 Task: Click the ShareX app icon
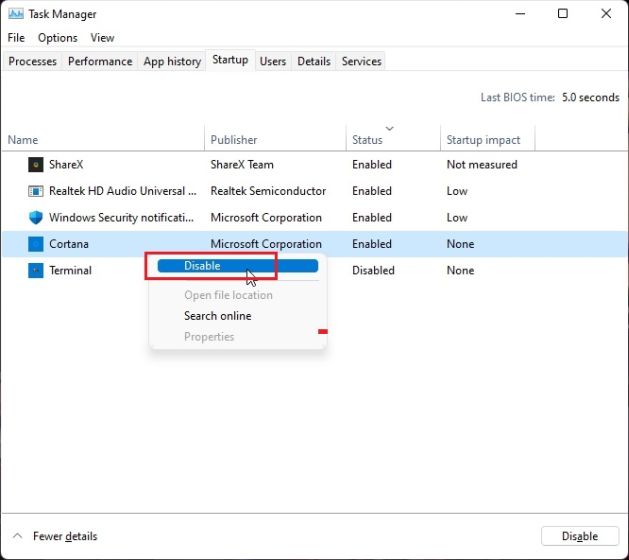coord(36,165)
